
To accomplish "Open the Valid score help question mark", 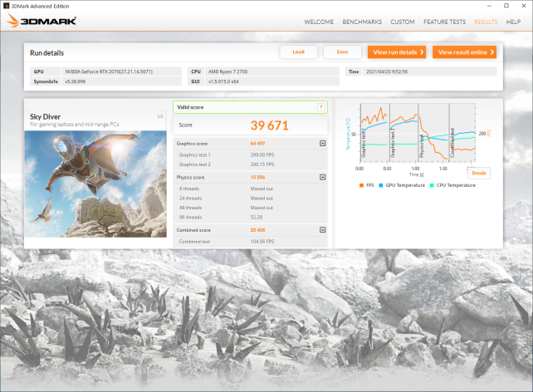I will (x=320, y=107).
